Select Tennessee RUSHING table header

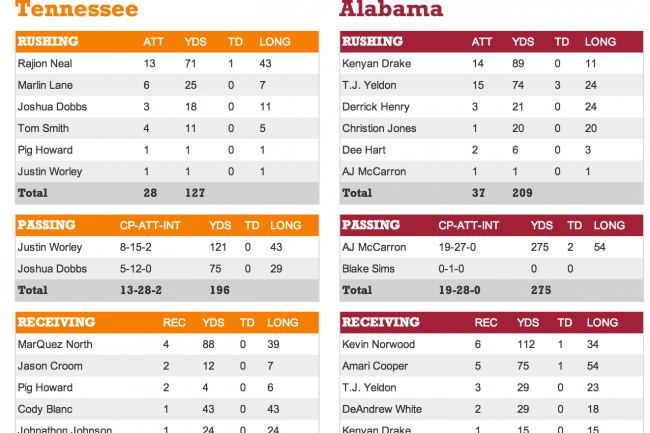point(167,41)
